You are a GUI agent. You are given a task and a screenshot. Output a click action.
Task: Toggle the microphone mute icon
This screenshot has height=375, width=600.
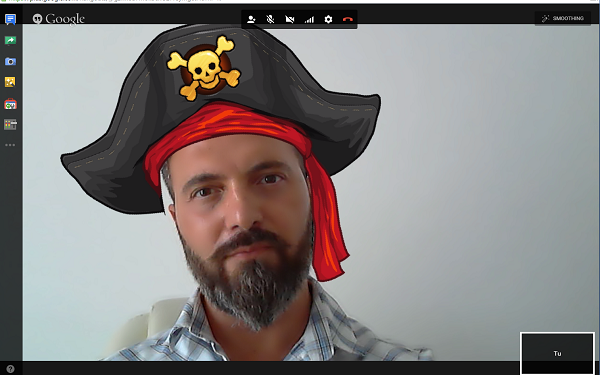pyautogui.click(x=270, y=19)
